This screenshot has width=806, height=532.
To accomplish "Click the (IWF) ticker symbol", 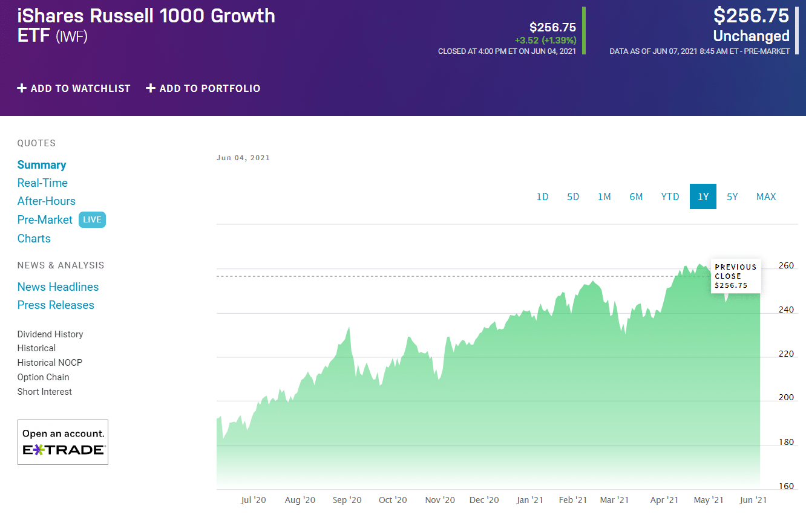I will [x=72, y=36].
